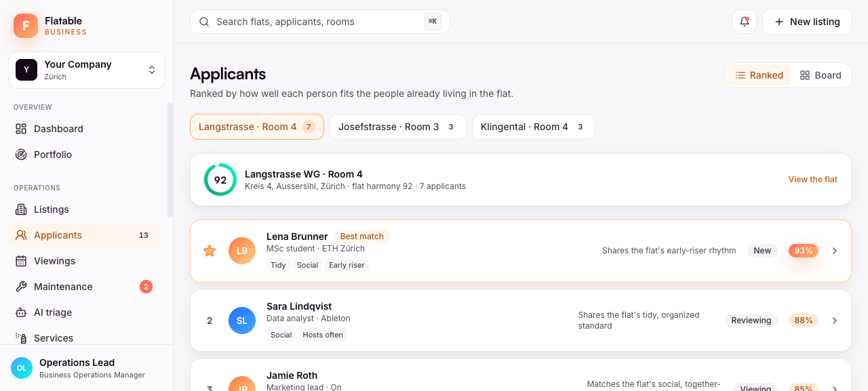Open Listings in the sidebar

point(84,209)
